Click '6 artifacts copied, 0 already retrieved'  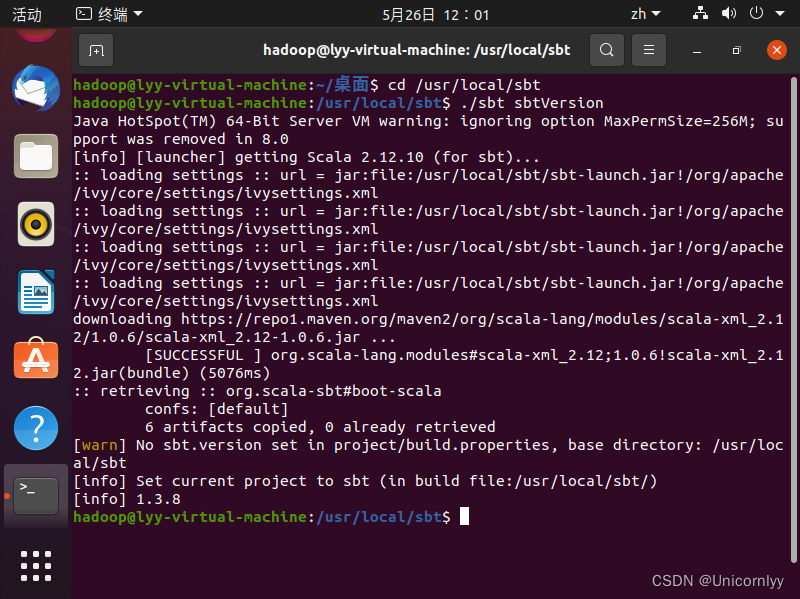320,427
